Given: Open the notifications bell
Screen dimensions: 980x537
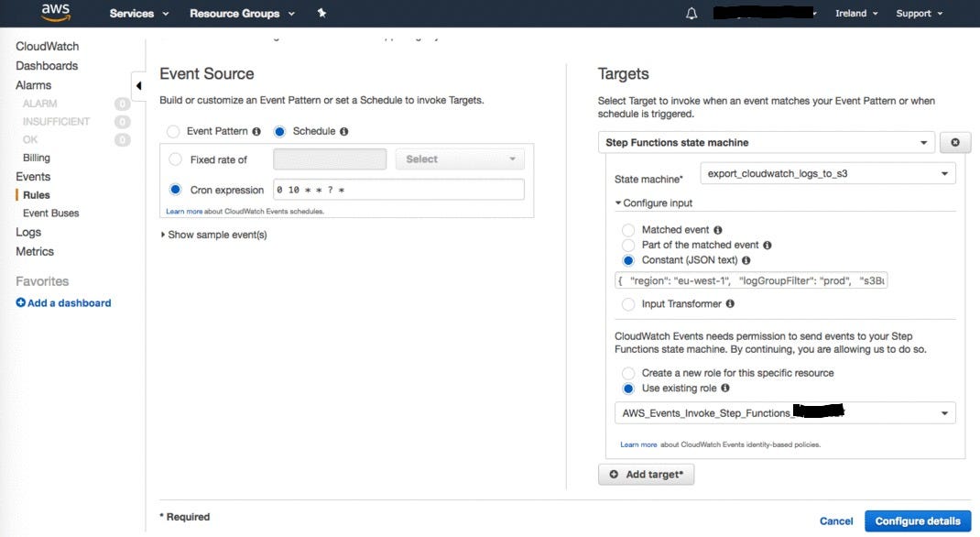Looking at the screenshot, I should (691, 13).
